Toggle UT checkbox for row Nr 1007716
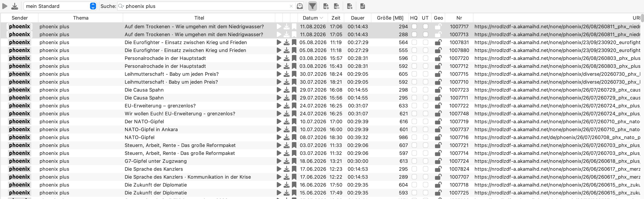The height and width of the screenshot is (199, 644). pos(426,137)
